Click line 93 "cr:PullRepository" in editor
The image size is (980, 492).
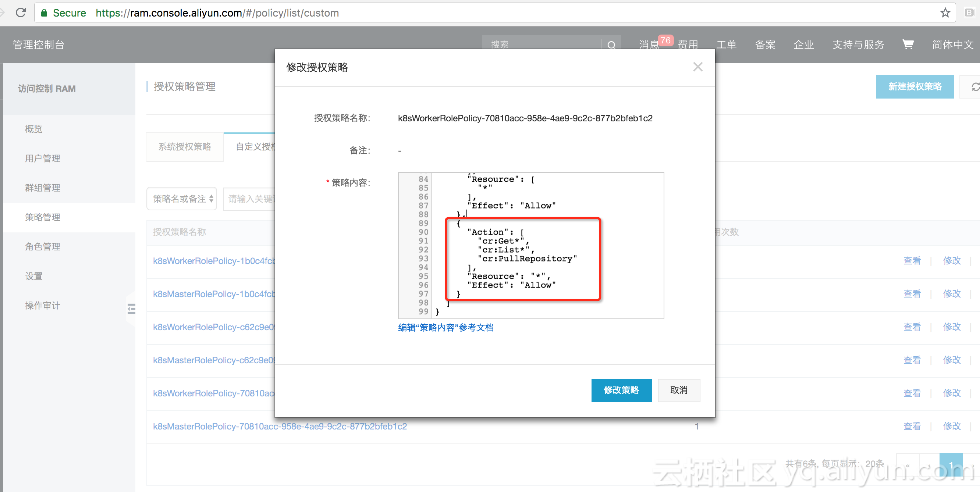click(527, 259)
